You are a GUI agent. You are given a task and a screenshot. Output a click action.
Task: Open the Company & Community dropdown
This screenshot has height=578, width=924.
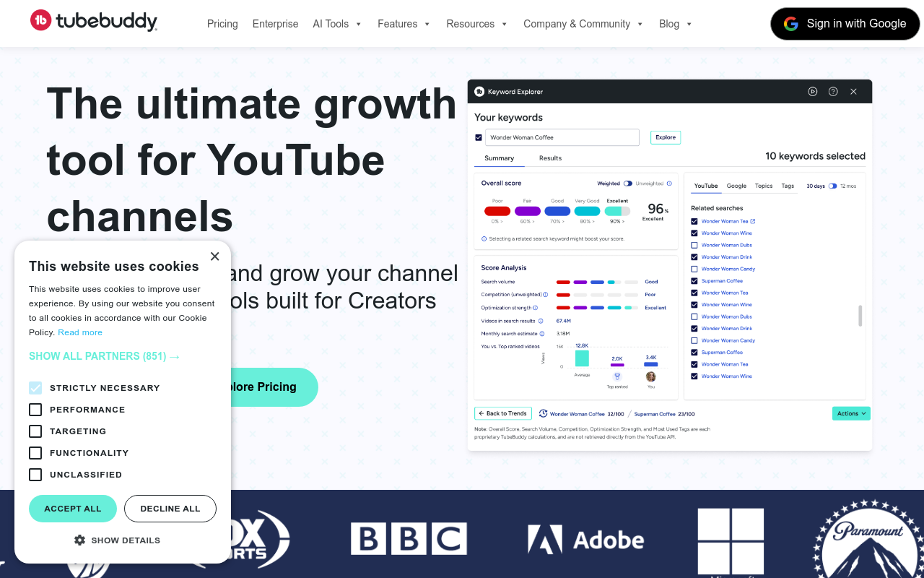[x=583, y=24]
